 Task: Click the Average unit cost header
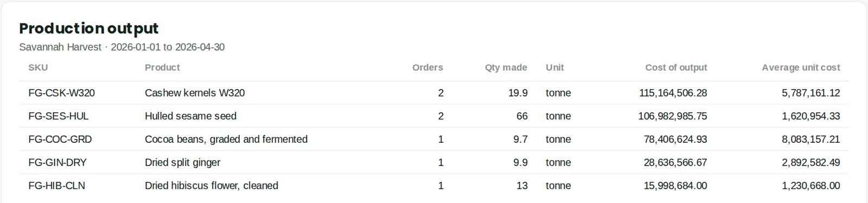[x=801, y=68]
